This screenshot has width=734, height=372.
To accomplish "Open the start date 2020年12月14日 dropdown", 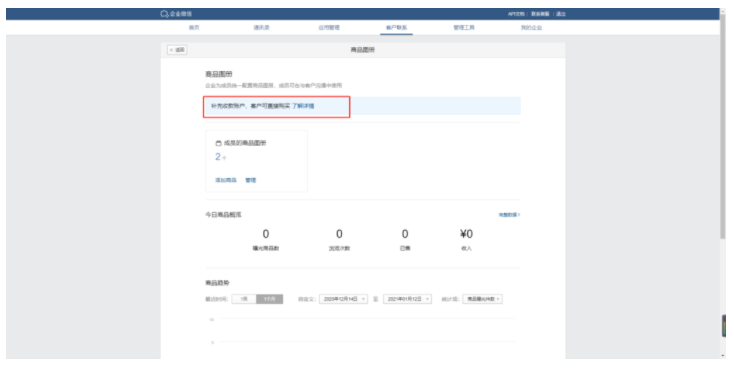I will [x=343, y=299].
